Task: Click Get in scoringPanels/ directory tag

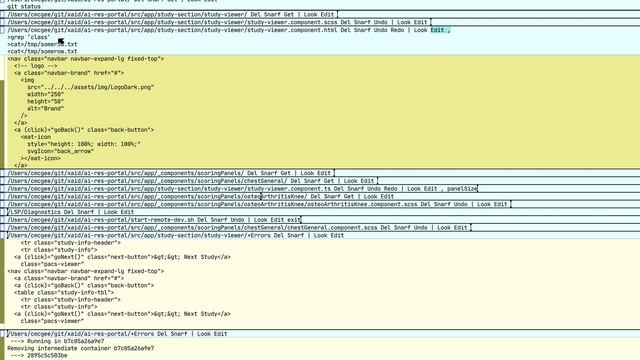Action: (x=285, y=173)
